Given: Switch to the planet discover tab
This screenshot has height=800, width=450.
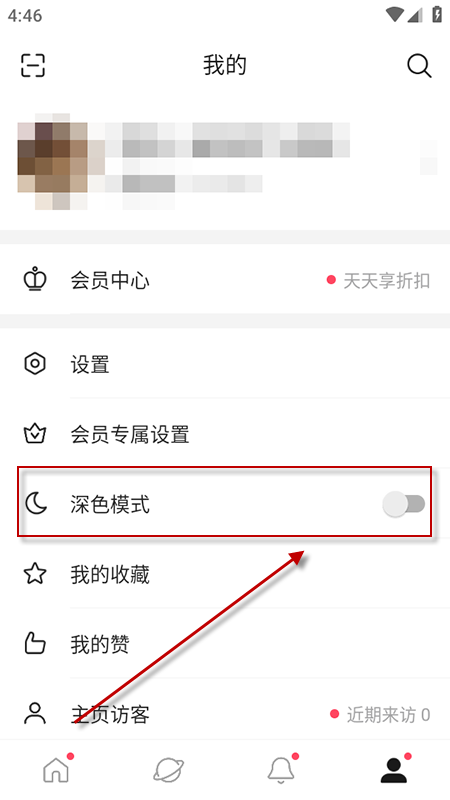Looking at the screenshot, I should [168, 769].
